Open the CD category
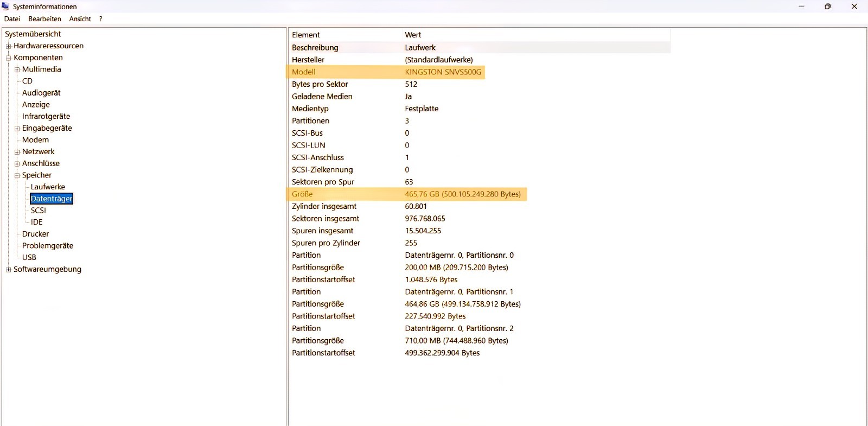868x426 pixels. pyautogui.click(x=27, y=81)
